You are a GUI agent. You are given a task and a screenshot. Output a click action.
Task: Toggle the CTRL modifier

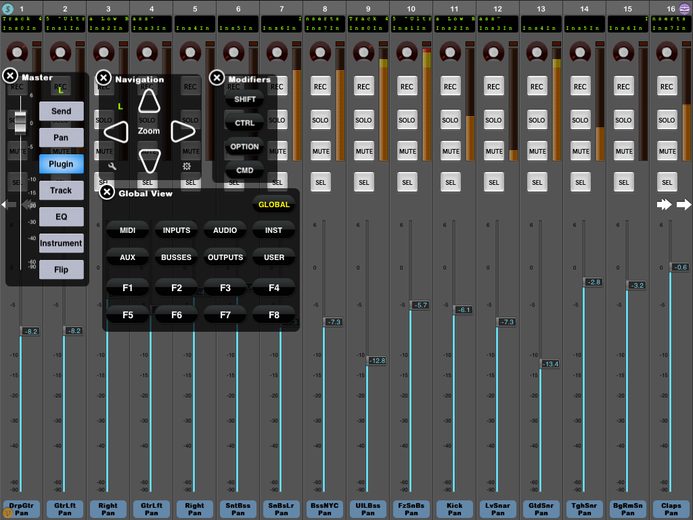[245, 123]
